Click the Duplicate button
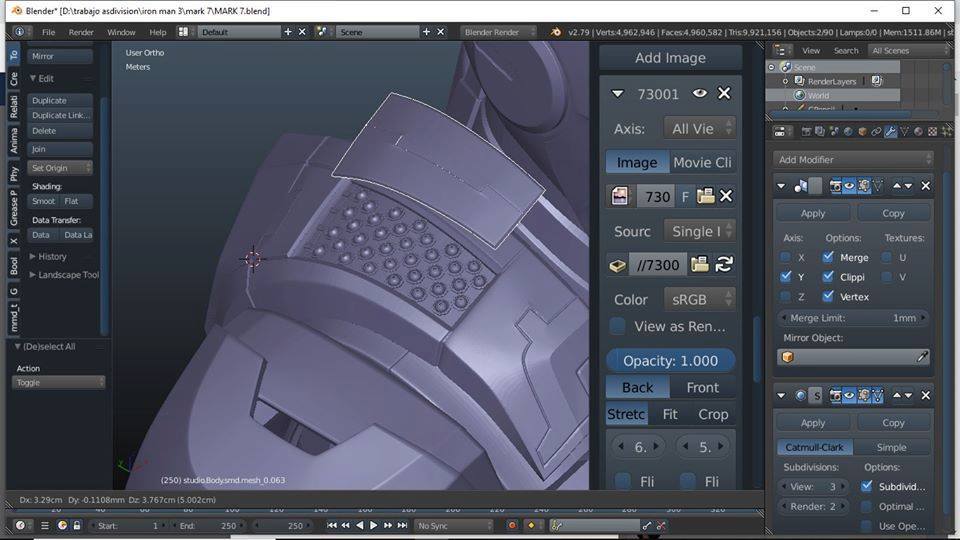 pyautogui.click(x=60, y=100)
